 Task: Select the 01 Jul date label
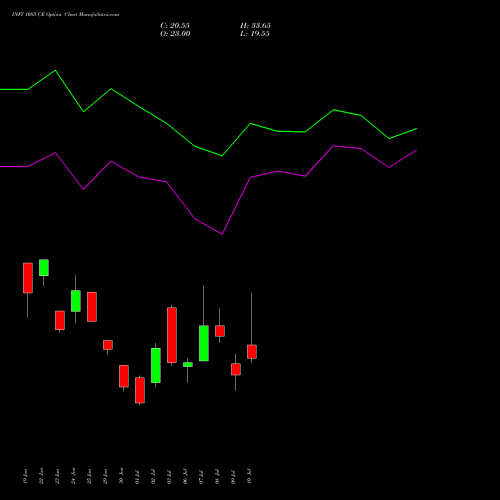point(138,477)
